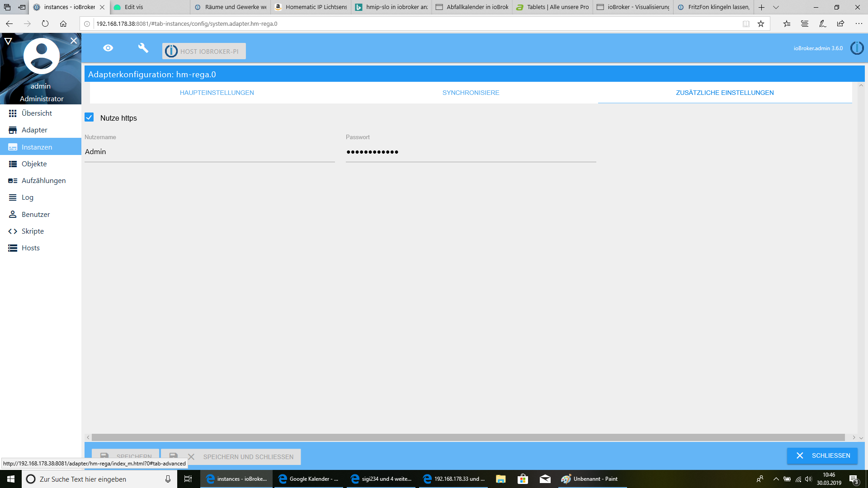868x488 pixels.
Task: Uncheck the Nutze https checkbox
Action: tap(89, 117)
